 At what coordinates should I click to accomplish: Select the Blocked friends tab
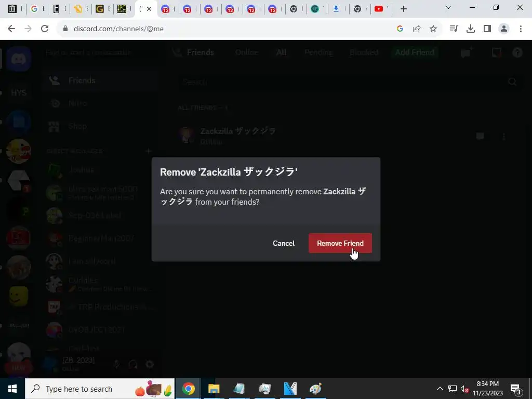click(x=364, y=52)
